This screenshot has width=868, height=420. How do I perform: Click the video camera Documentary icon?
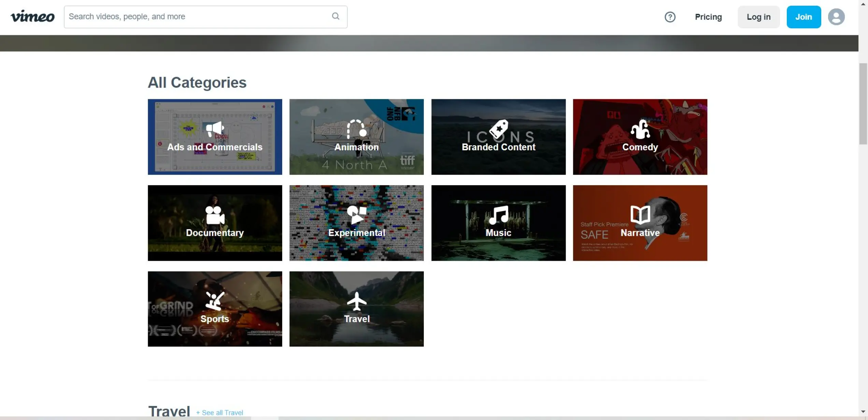point(215,215)
